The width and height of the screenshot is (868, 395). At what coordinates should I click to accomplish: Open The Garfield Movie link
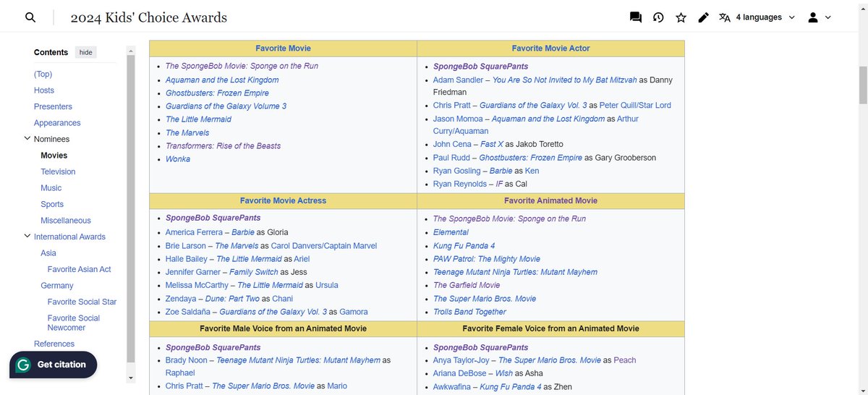(x=467, y=285)
